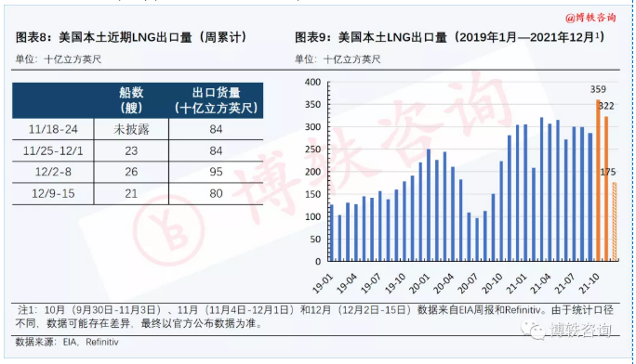Click the WeChat icon near 博轶咨询
This screenshot has width=636, height=364.
click(533, 330)
